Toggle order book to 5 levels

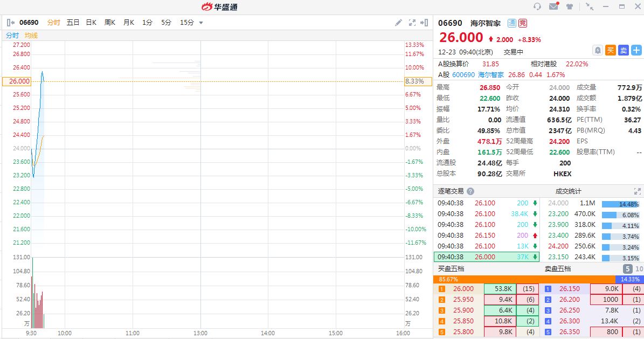(628, 269)
